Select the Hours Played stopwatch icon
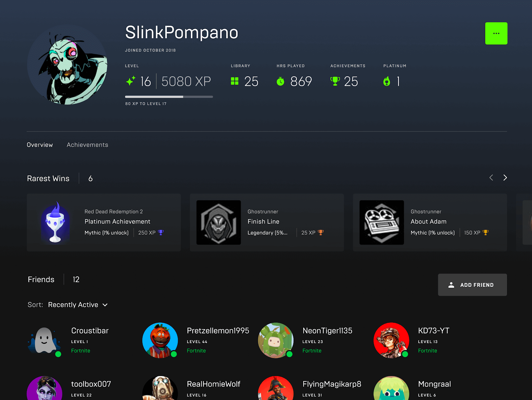Image resolution: width=532 pixels, height=400 pixels. click(281, 81)
